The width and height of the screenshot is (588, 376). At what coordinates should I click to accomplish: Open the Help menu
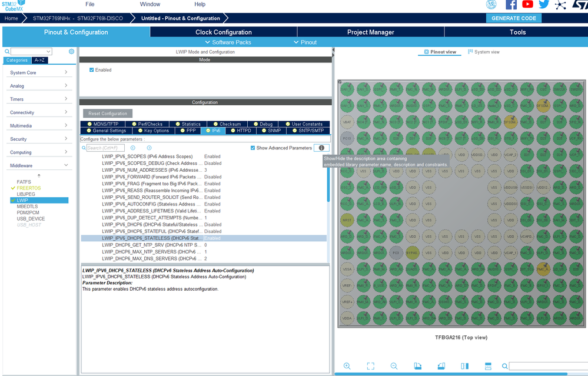(x=200, y=4)
